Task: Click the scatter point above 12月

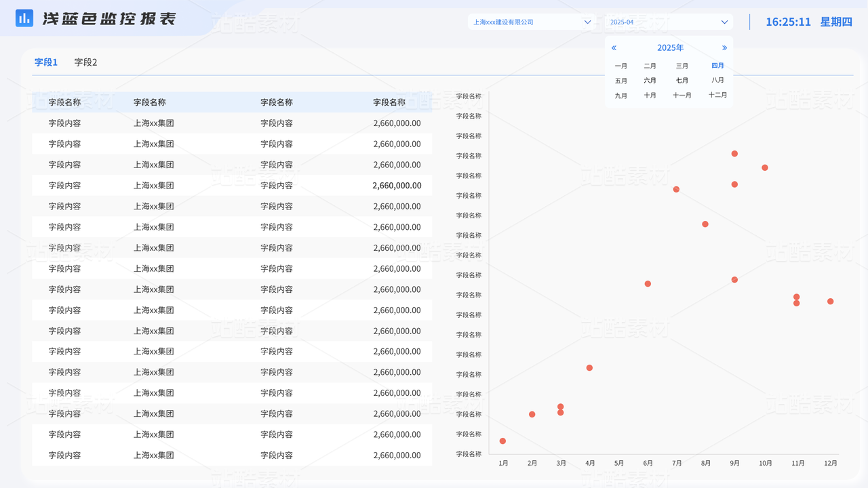Action: pyautogui.click(x=830, y=302)
